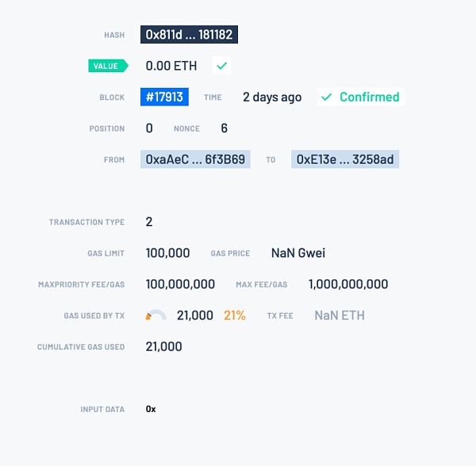Click the gas usage gauge icon
Viewport: 476px width, 466px height.
point(155,315)
